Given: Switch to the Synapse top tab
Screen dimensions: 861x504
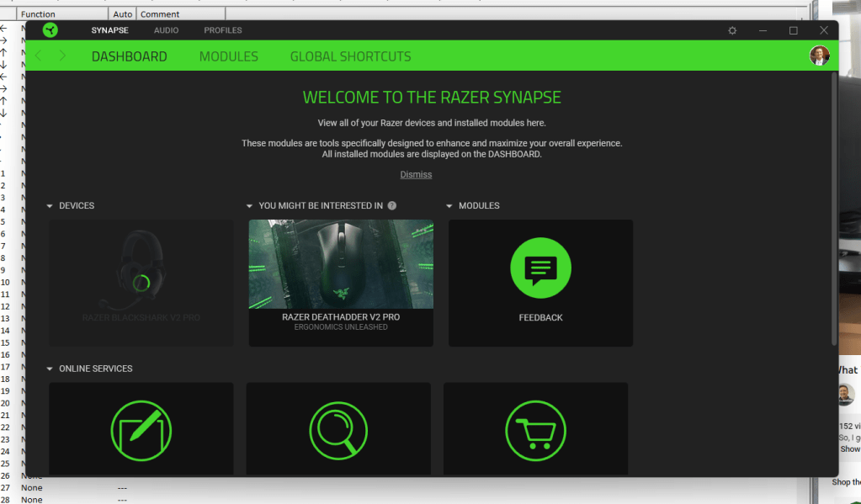Looking at the screenshot, I should (109, 30).
